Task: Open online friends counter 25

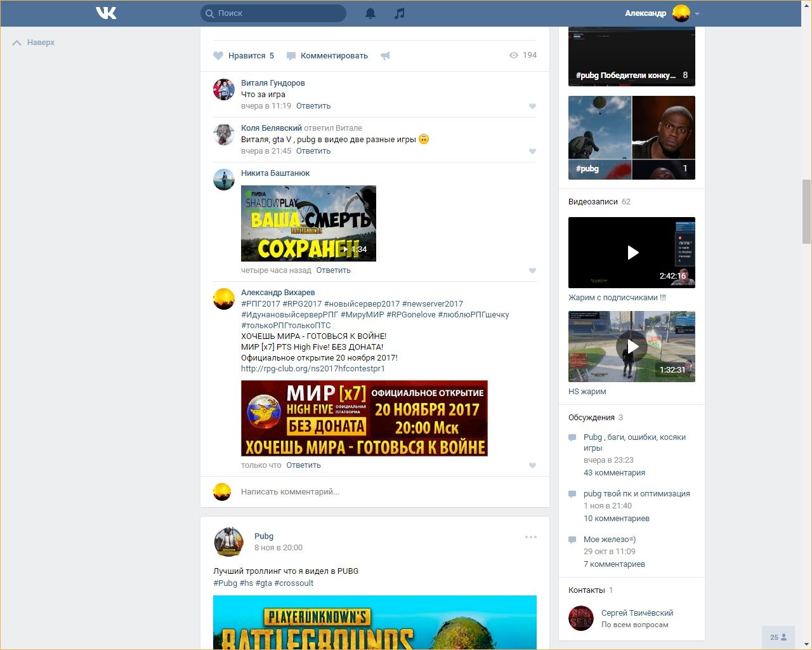Action: pos(778,637)
